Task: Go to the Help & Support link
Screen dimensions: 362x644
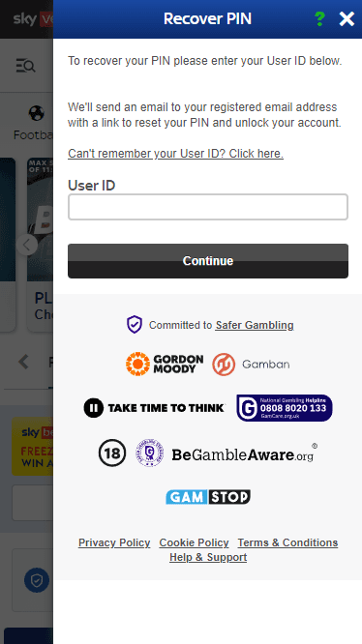Action: pos(208,557)
